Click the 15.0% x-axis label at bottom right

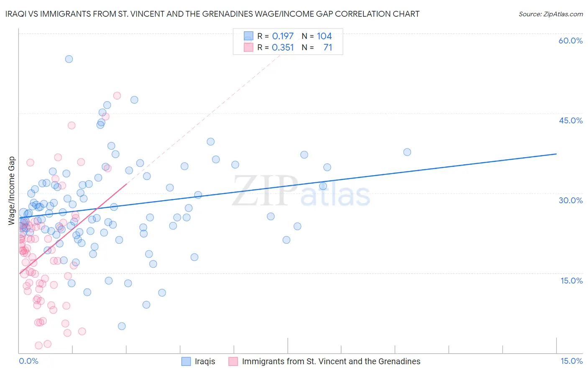(571, 361)
